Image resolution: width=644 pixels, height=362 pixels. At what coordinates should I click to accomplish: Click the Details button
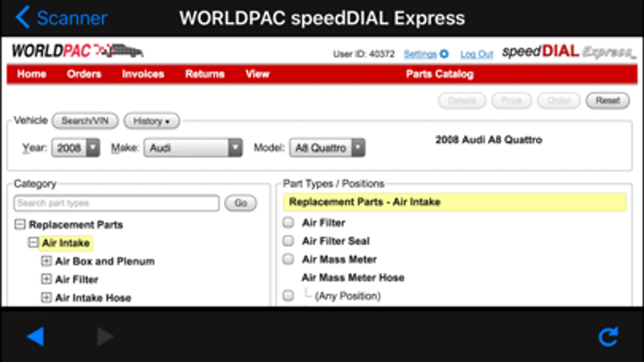[x=462, y=101]
